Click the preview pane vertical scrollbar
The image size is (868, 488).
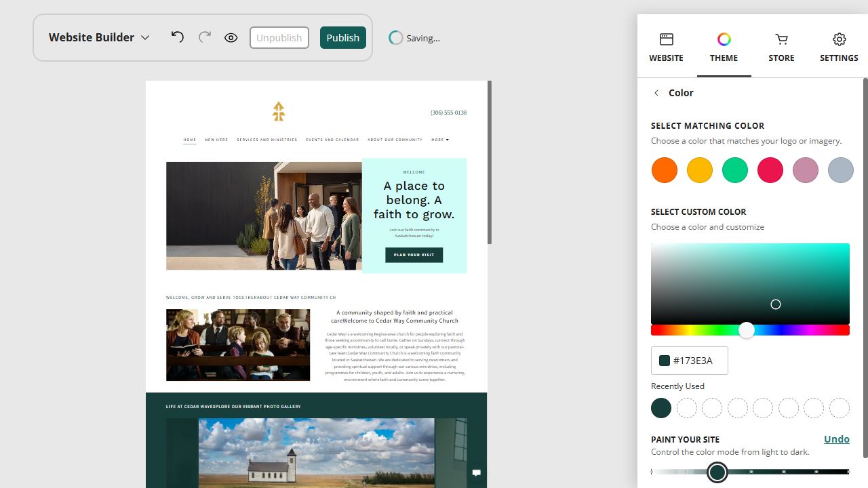(x=490, y=163)
